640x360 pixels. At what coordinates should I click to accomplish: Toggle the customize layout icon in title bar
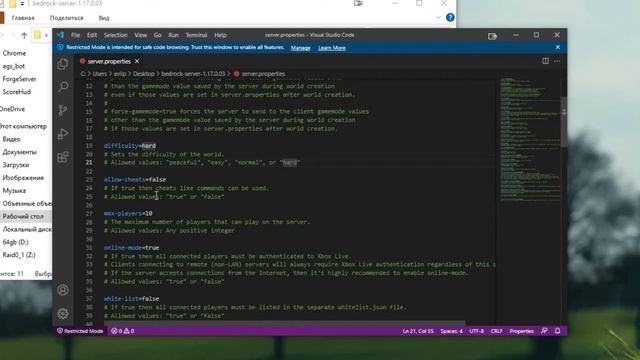tap(492, 36)
